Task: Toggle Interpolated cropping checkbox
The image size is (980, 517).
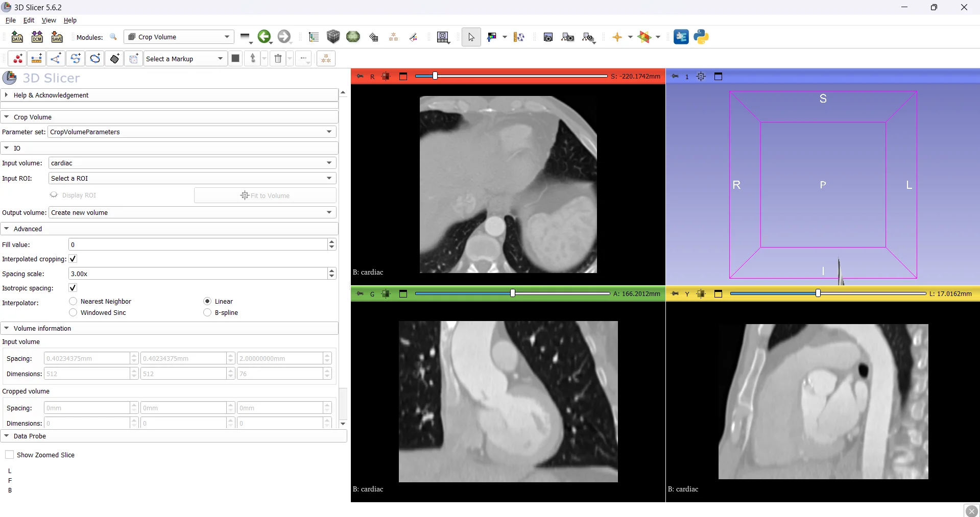Action: pyautogui.click(x=73, y=259)
